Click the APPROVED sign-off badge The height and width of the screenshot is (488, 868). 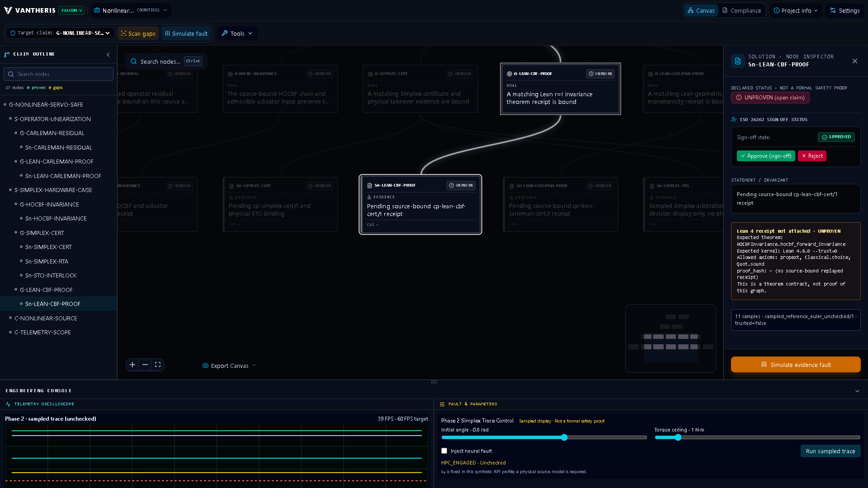836,137
